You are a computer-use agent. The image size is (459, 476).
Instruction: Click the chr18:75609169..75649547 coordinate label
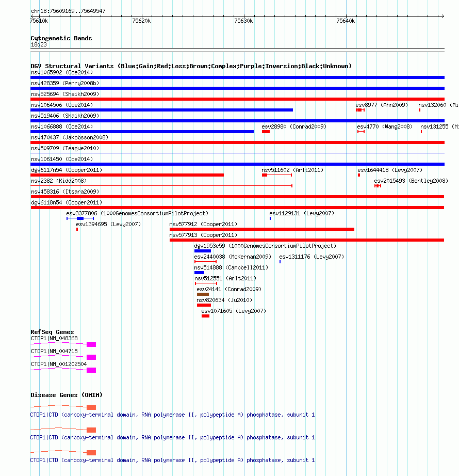(x=68, y=11)
